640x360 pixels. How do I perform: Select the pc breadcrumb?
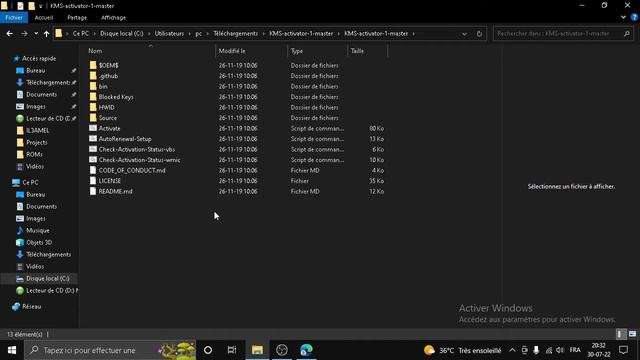198,33
